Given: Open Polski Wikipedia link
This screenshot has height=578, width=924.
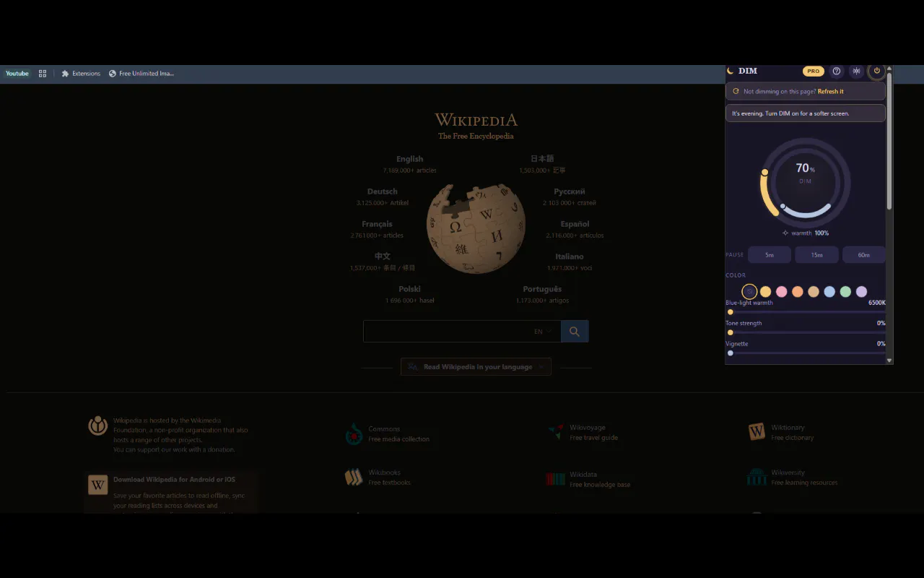Looking at the screenshot, I should click(x=409, y=289).
